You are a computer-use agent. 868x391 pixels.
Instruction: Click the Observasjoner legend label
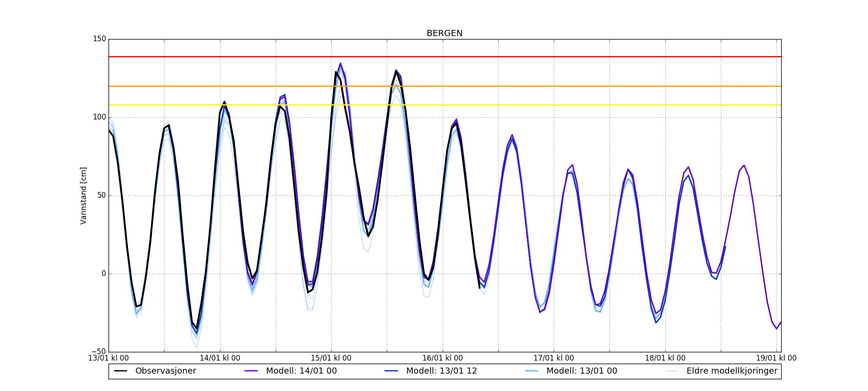(x=165, y=371)
